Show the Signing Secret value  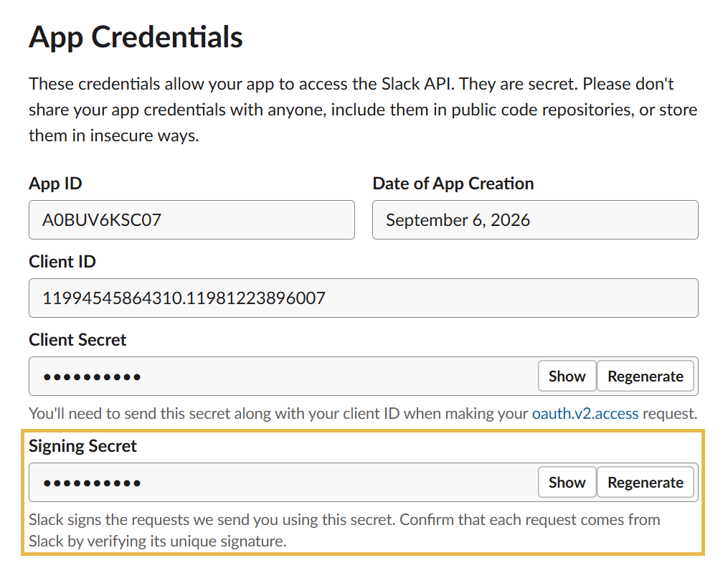pyautogui.click(x=567, y=482)
